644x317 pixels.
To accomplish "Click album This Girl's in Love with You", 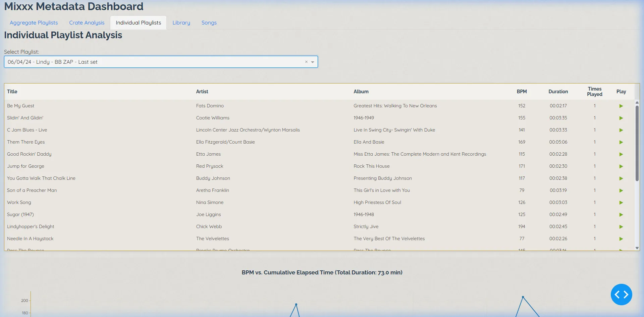I will click(382, 190).
